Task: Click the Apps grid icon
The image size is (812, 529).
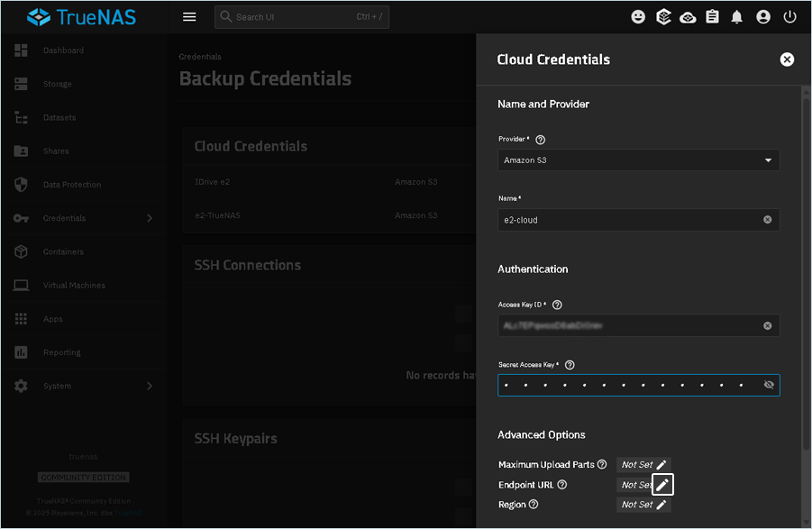Action: [21, 319]
